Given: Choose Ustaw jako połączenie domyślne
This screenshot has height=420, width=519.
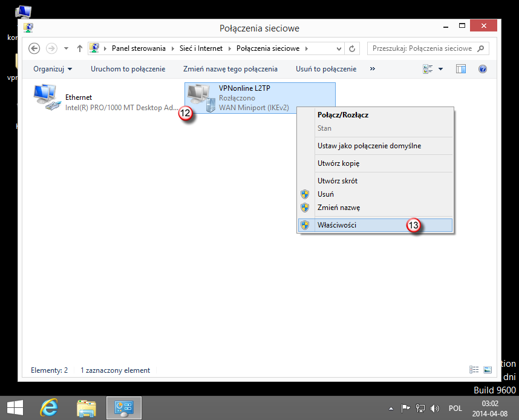Looking at the screenshot, I should [x=376, y=146].
